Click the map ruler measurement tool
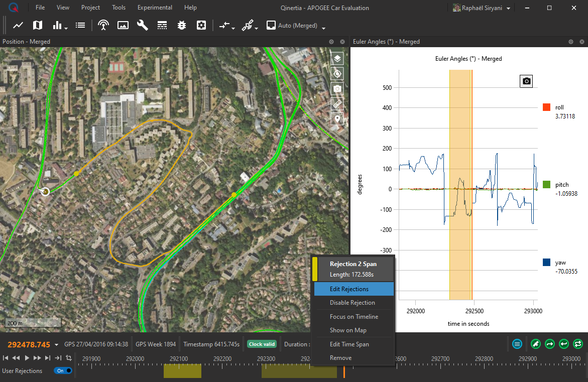Image resolution: width=588 pixels, height=382 pixels. 337,104
